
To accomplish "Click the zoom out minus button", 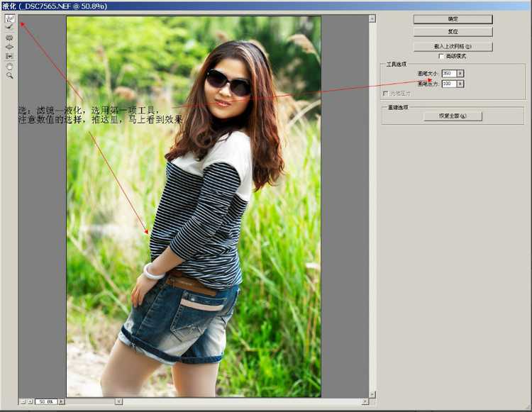I will [23, 401].
